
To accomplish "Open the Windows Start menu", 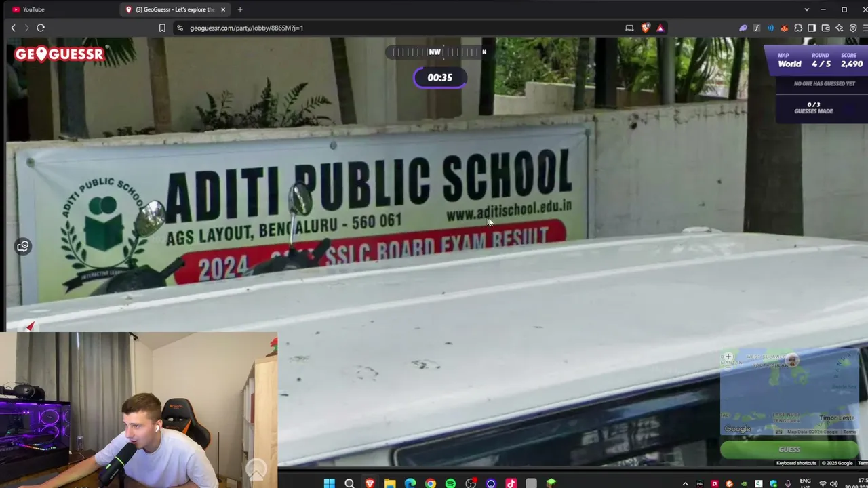I will (329, 483).
